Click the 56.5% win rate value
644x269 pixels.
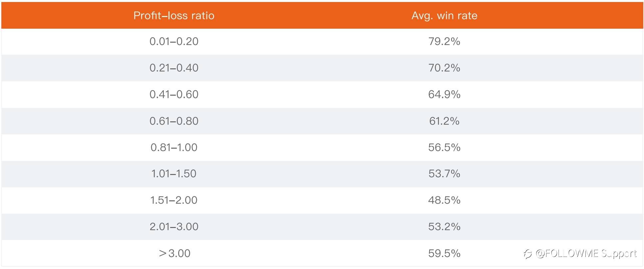(x=444, y=147)
